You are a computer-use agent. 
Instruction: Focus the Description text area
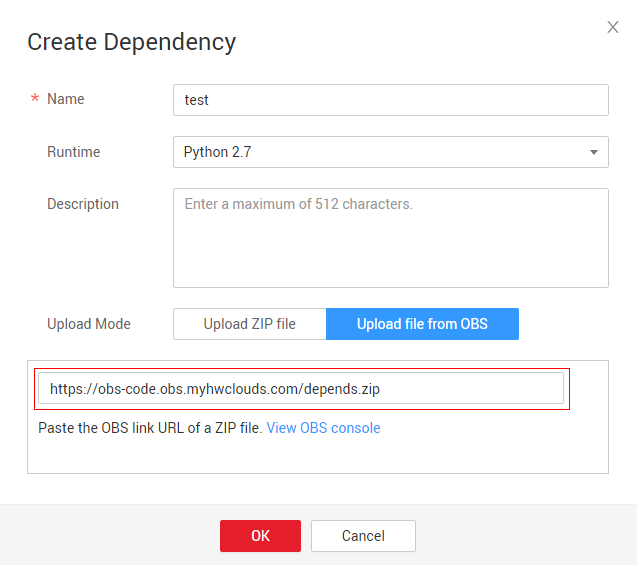[390, 238]
